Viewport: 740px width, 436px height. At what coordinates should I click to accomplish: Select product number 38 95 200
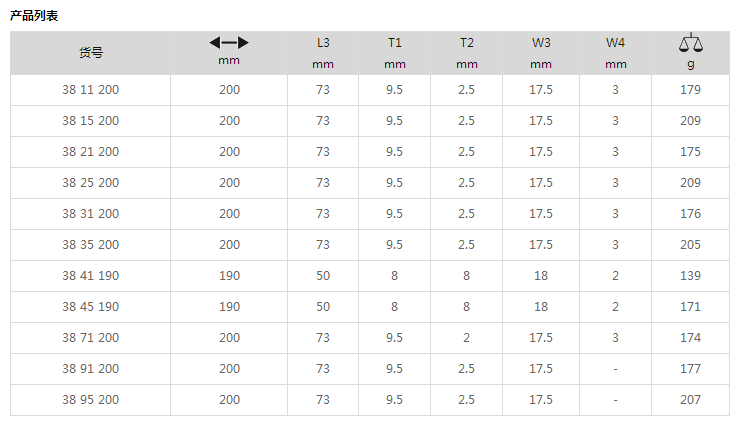pyautogui.click(x=91, y=400)
